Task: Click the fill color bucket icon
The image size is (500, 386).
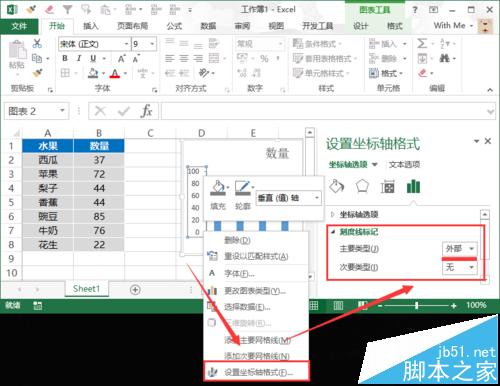Action: pos(93,73)
